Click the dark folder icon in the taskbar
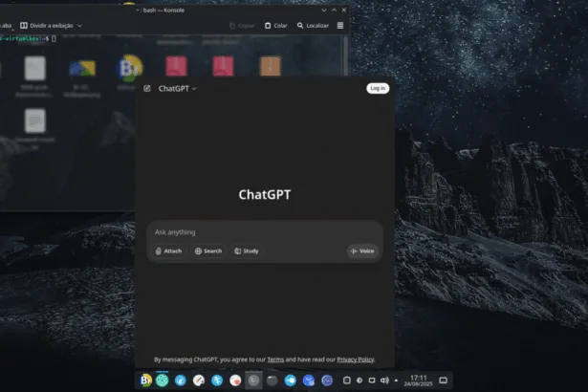Viewport: 588px width, 392px height. (272, 381)
